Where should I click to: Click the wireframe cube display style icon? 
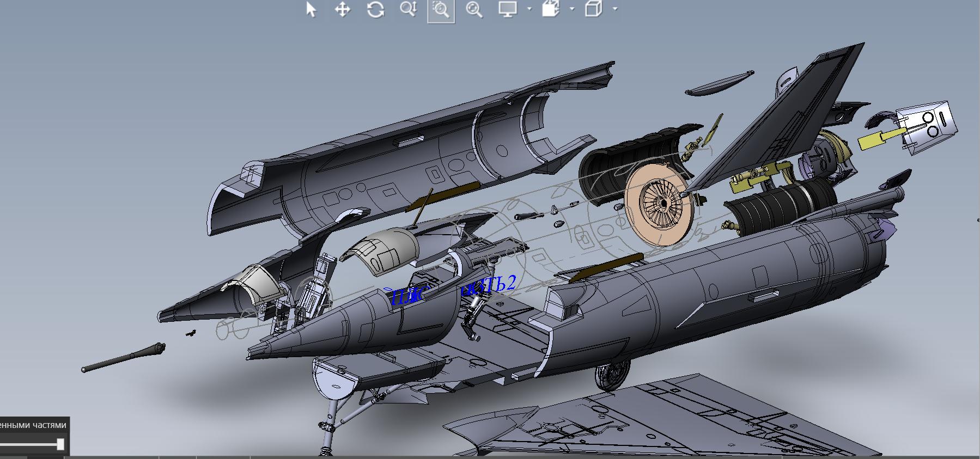click(594, 9)
